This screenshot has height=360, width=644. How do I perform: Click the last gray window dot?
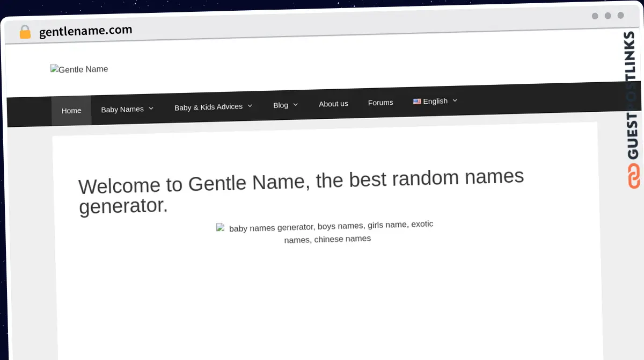pyautogui.click(x=620, y=16)
